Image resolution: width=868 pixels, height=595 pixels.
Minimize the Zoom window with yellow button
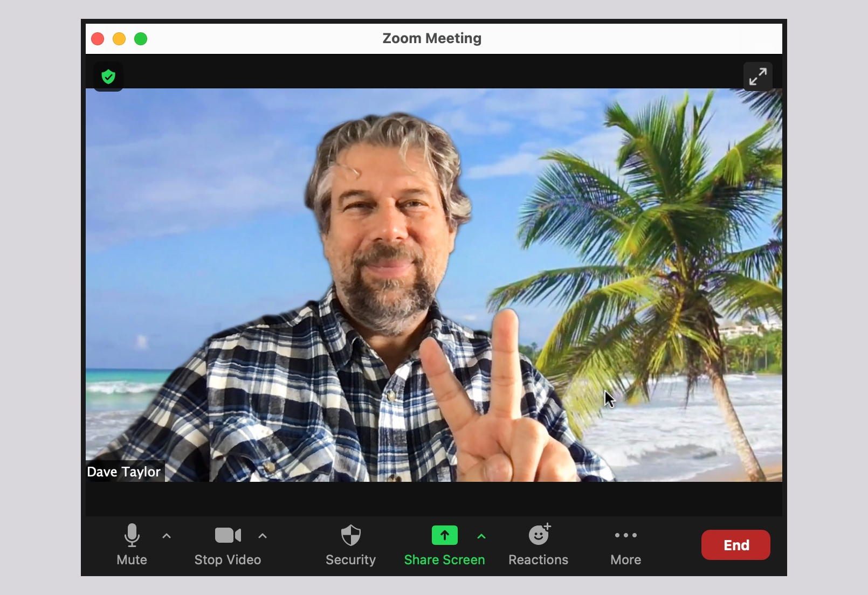point(119,38)
